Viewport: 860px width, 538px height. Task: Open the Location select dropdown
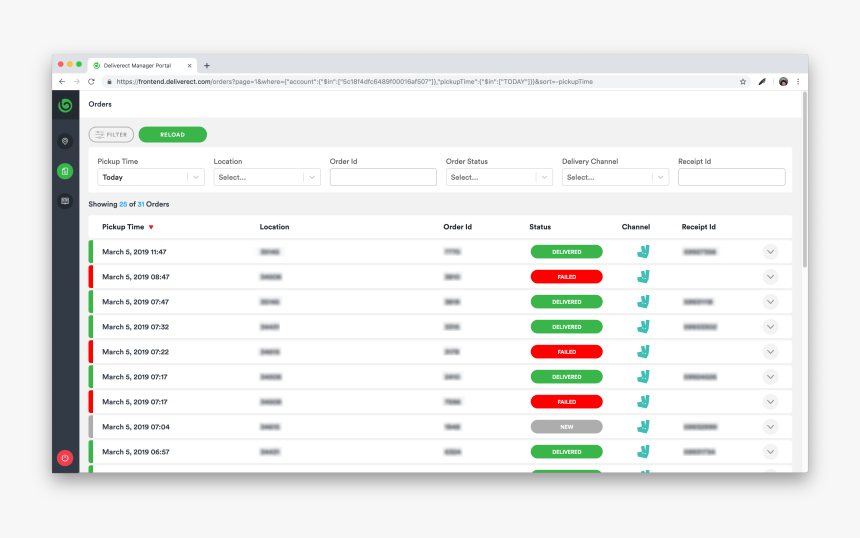(x=267, y=177)
